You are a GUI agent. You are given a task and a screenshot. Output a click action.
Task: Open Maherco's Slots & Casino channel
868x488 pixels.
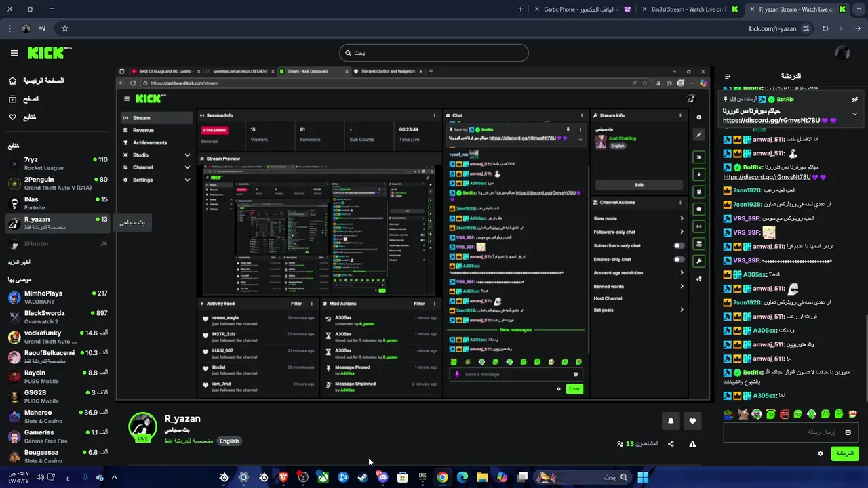[57, 416]
